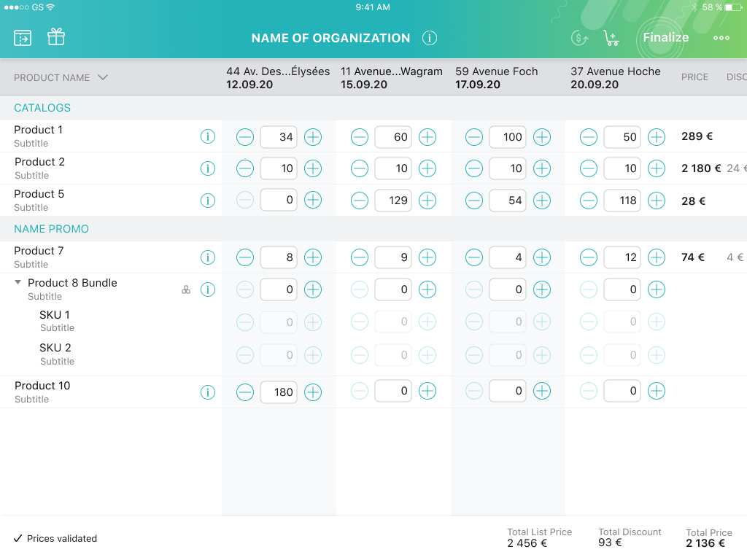Expand SKU list under Product 8 Bundle

coord(17,282)
